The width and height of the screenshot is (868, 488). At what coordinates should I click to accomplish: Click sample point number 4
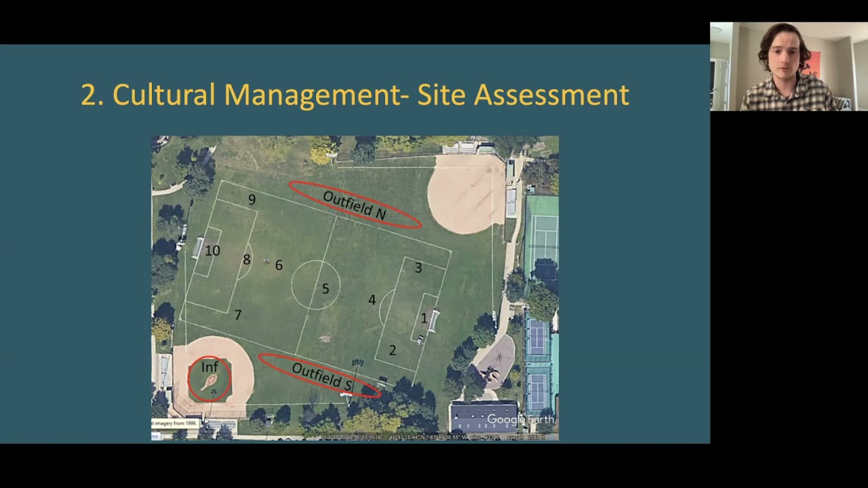tap(372, 300)
